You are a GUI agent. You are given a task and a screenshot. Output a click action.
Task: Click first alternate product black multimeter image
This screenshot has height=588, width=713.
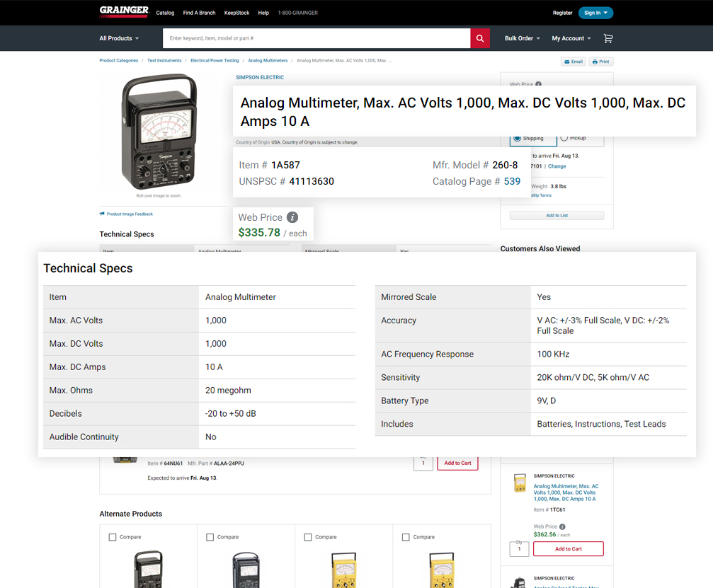(x=148, y=569)
